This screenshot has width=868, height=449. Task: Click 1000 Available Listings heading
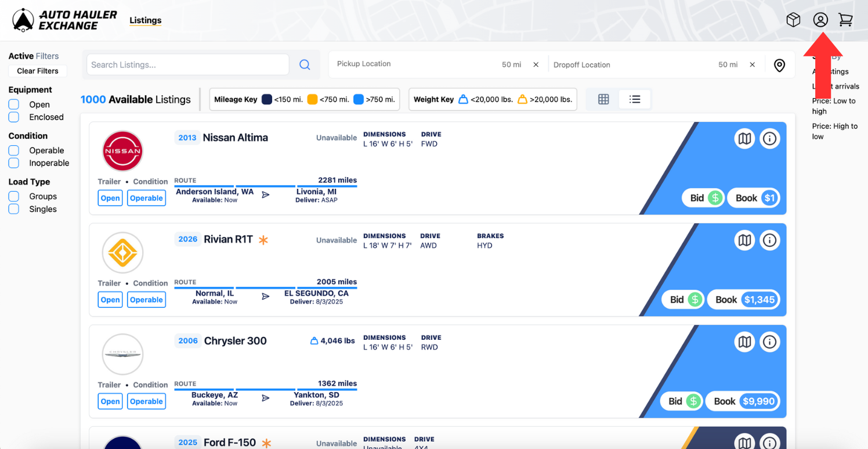[135, 99]
